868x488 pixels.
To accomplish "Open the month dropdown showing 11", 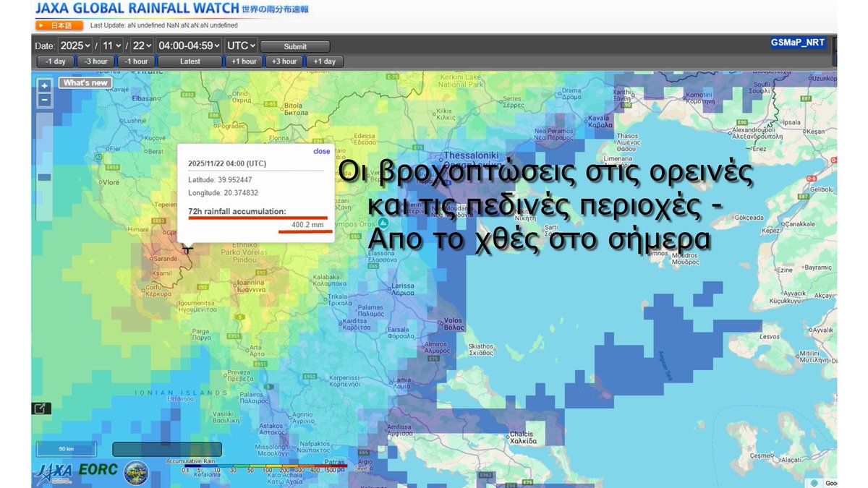I will 111,45.
